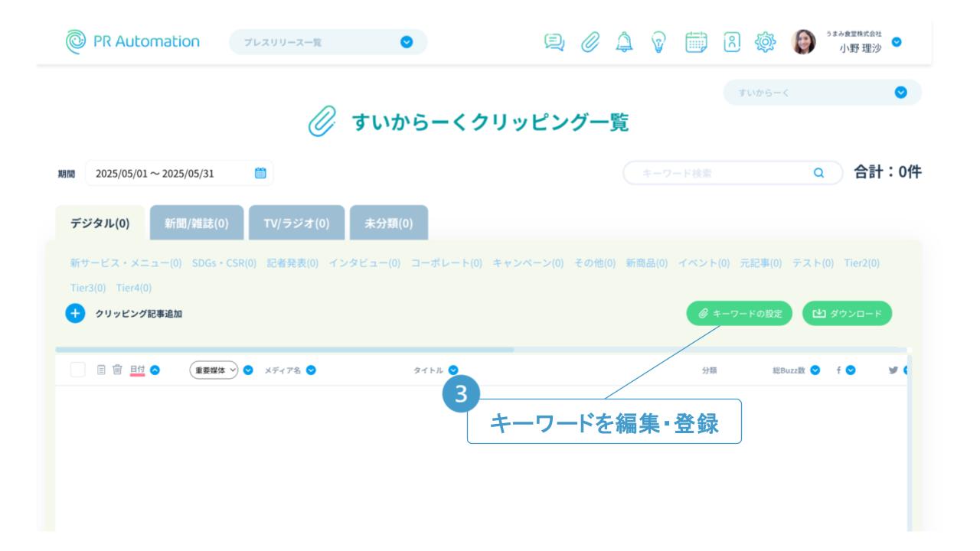Click the plus icon to add clipping

(74, 314)
